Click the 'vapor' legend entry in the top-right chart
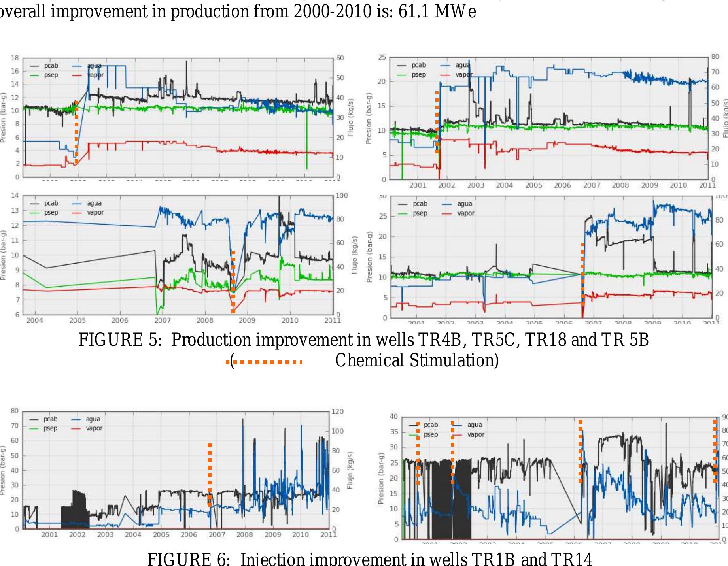Viewport: 728px width, 566px height. [463, 75]
